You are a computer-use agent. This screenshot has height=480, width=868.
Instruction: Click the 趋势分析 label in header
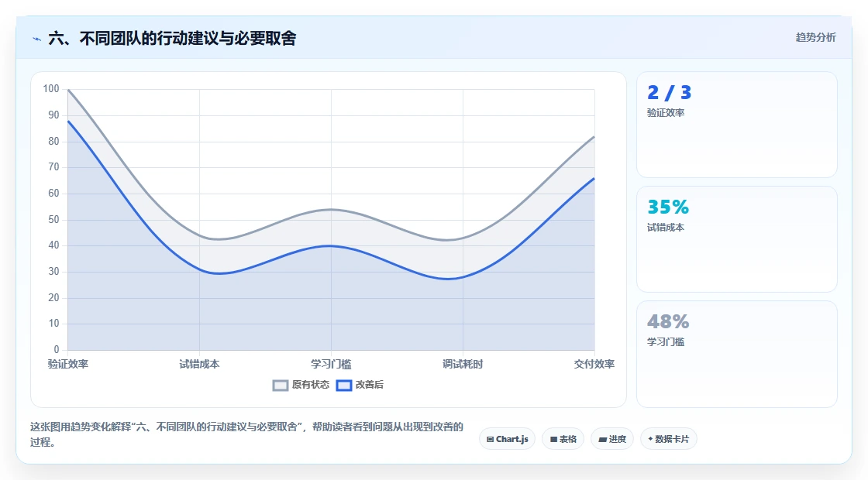coord(816,38)
